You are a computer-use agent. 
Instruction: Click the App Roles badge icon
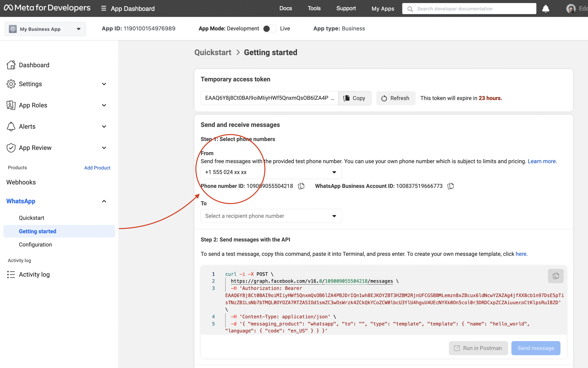coord(11,105)
